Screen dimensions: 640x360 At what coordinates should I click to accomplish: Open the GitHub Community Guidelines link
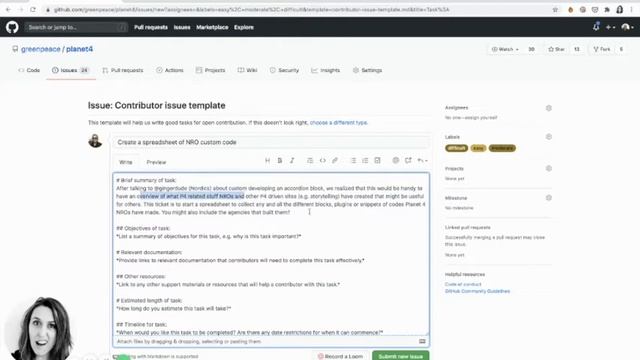click(477, 291)
